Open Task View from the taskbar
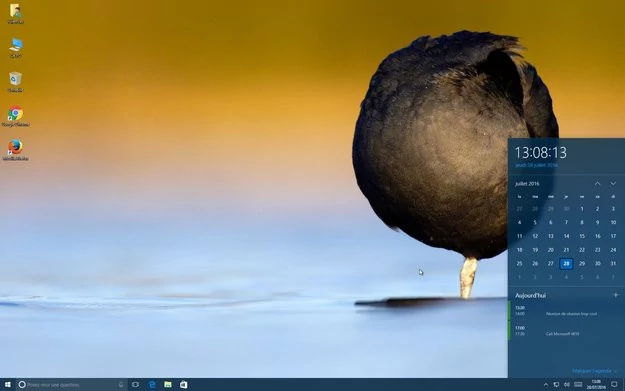The image size is (625, 391). [x=136, y=385]
